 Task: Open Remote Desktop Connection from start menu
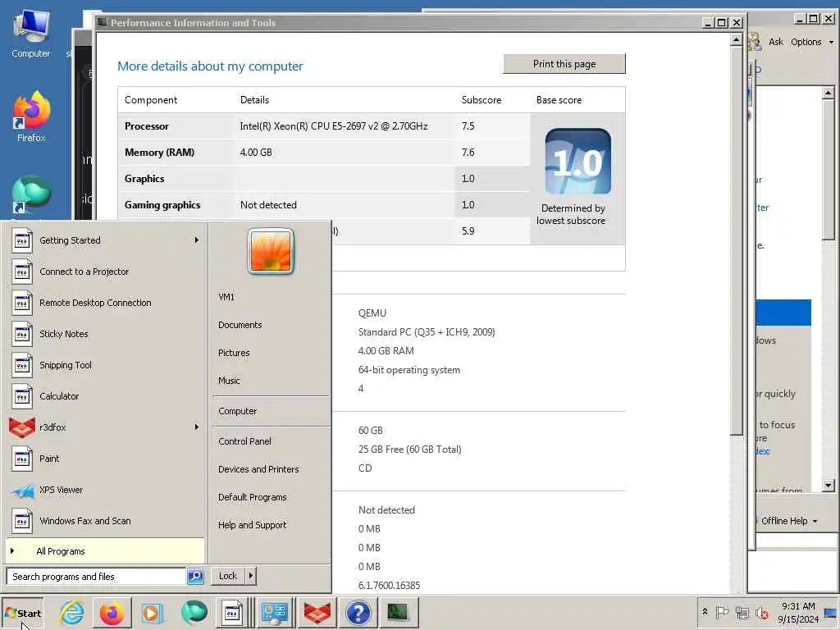(x=105, y=303)
